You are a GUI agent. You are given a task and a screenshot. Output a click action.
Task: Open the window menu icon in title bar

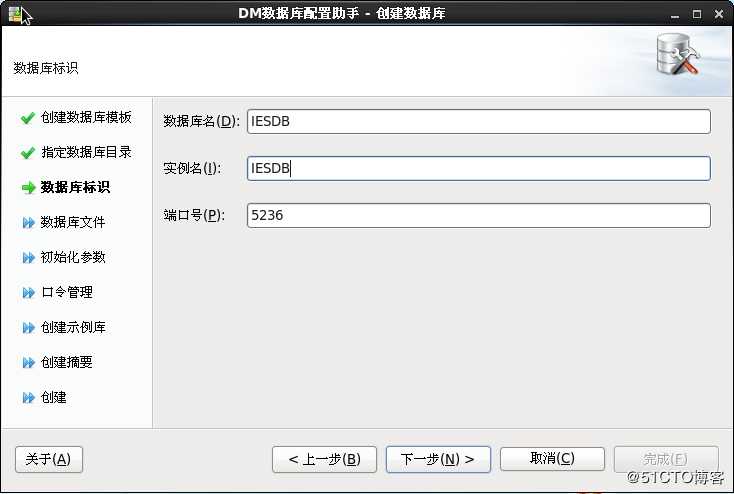[x=14, y=13]
